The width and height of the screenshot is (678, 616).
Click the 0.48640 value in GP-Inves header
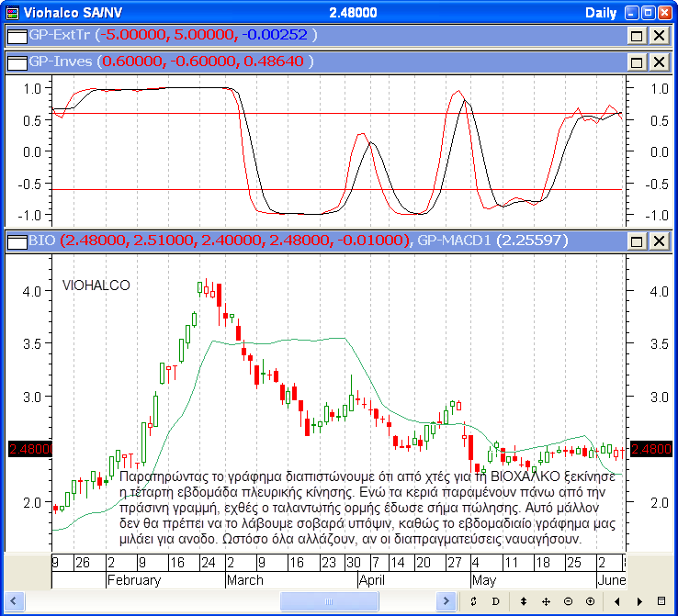[x=273, y=62]
